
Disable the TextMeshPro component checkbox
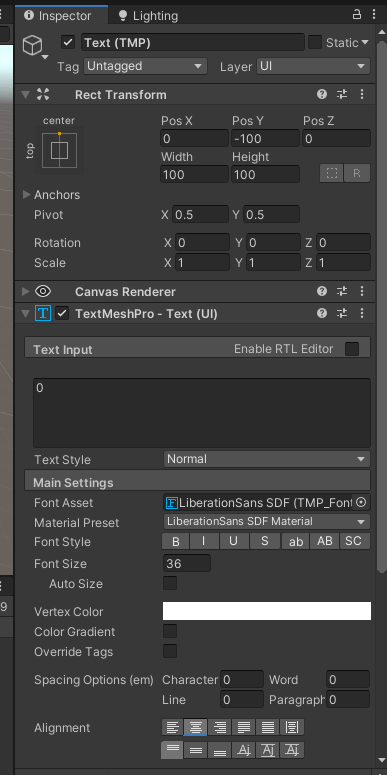[x=62, y=313]
